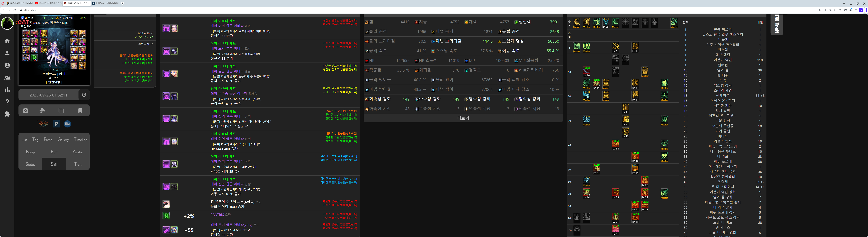868x237 pixels.
Task: Click the question mark help icon
Action: click(x=7, y=102)
